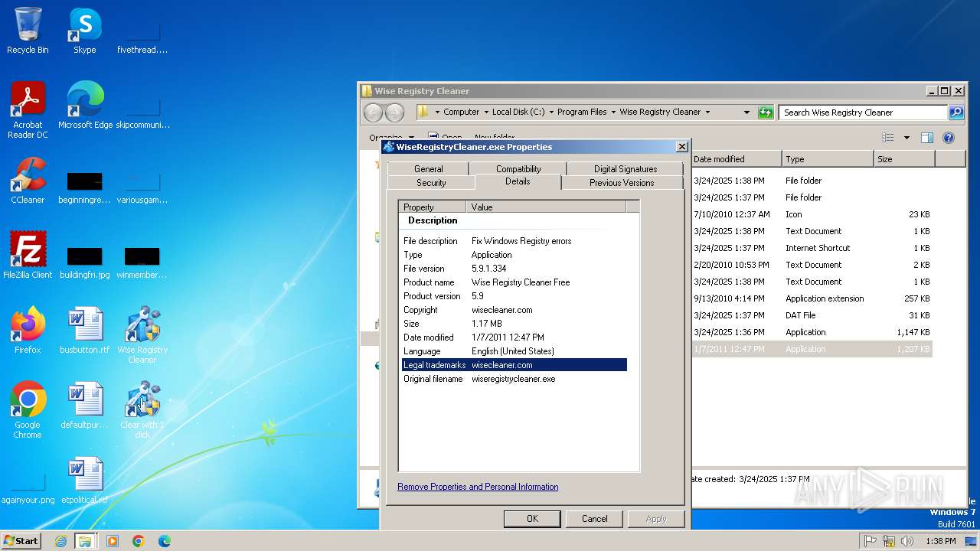Select the Details tab
The height and width of the screenshot is (551, 980).
tap(518, 181)
